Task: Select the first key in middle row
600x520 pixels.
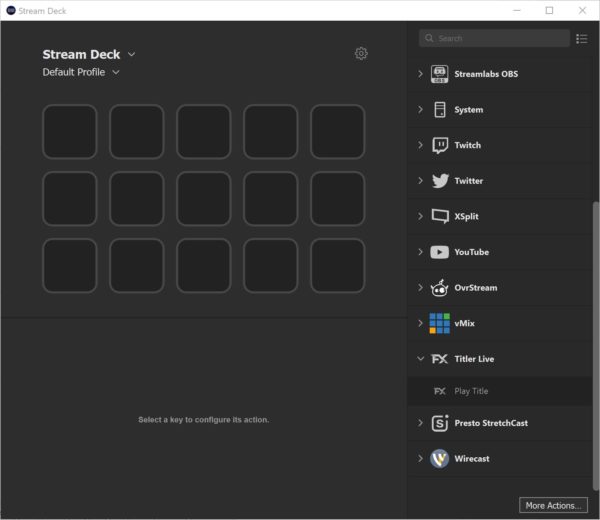Action: tap(70, 199)
